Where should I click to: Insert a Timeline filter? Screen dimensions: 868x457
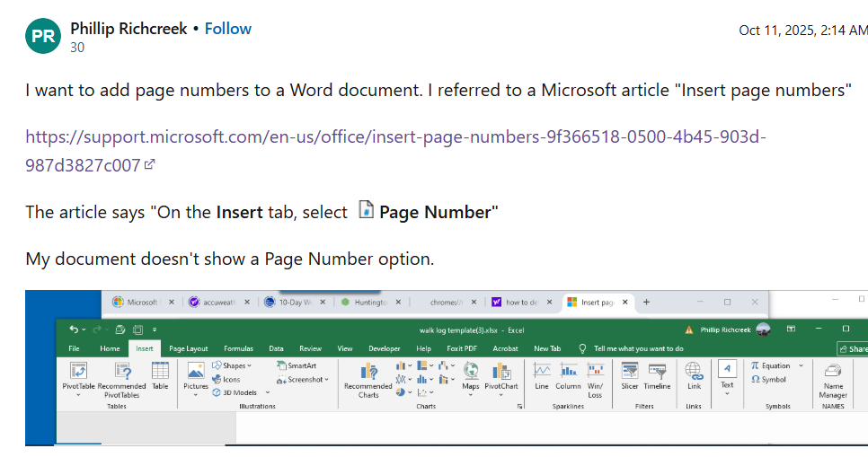tap(657, 376)
